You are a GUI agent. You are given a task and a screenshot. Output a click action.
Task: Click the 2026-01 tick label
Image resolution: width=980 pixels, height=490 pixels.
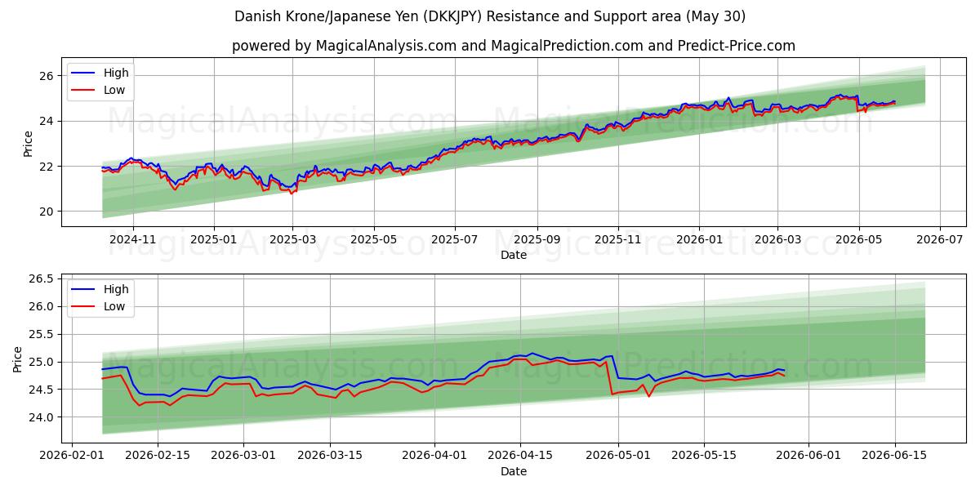700,240
